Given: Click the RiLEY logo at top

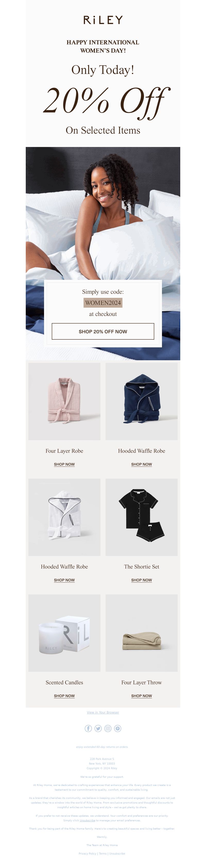Looking at the screenshot, I should (x=103, y=20).
